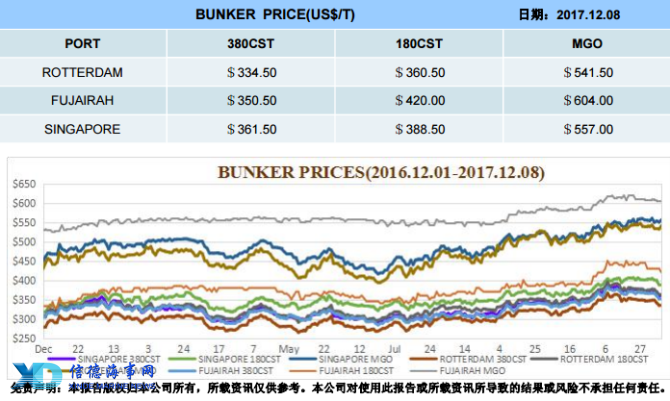Click the SINGAPORE MGO legend entry

tap(341, 360)
